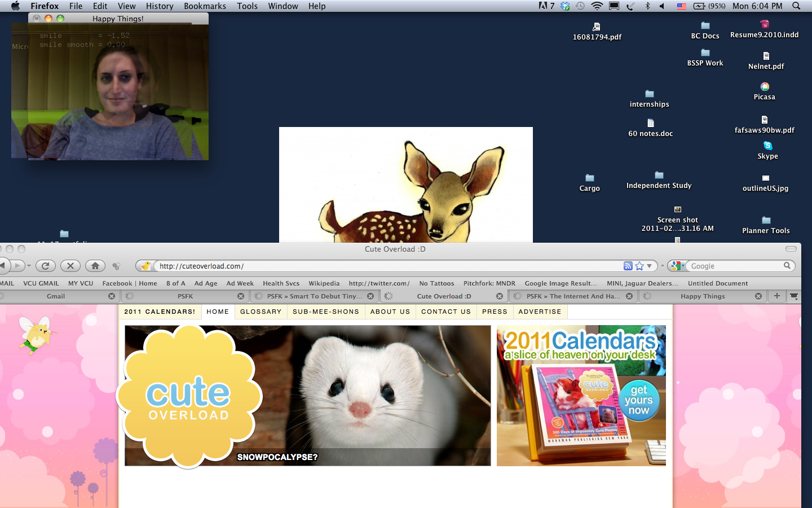Screen dimensions: 812x508
Task: Click the GLOSSARY navigation link
Action: point(261,312)
